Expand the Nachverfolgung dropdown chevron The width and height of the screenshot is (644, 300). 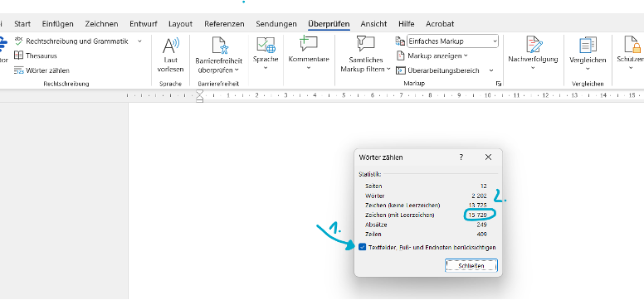pos(533,68)
